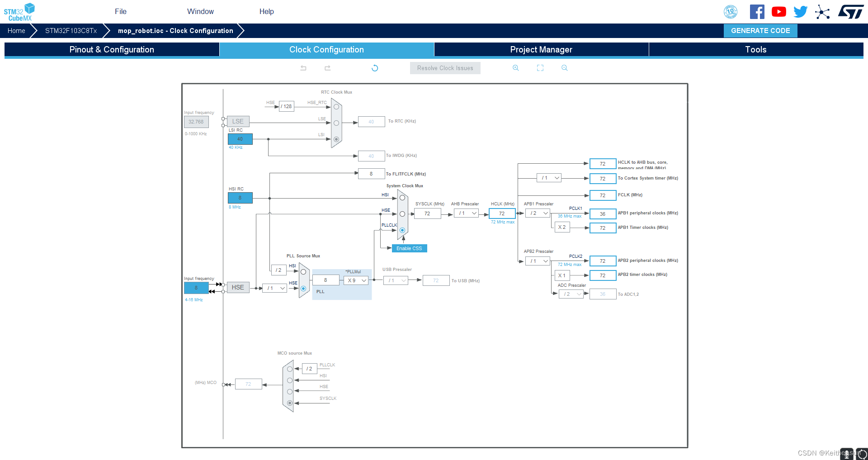Switch to Pinout & Configuration tab
Viewport: 868px width, 460px height.
[112, 50]
